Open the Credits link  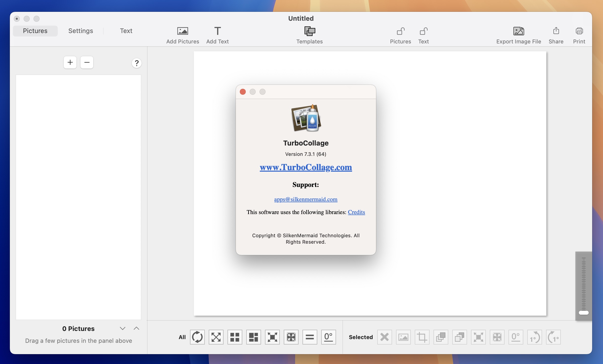(x=356, y=212)
